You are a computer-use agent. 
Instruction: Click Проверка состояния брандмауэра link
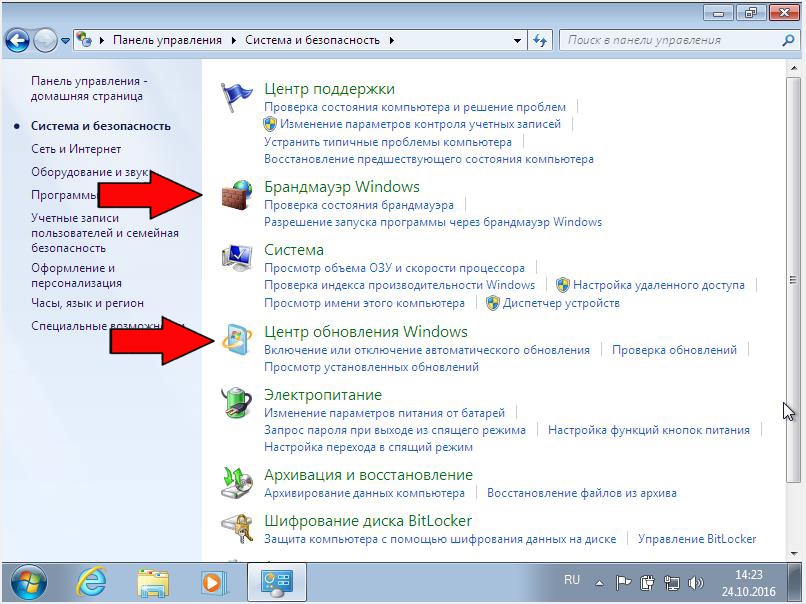[x=359, y=205]
